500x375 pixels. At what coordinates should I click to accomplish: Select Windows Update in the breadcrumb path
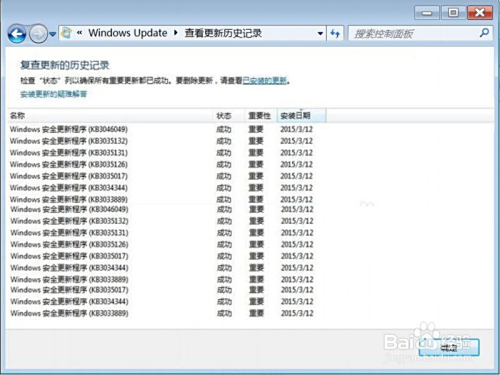coord(128,33)
